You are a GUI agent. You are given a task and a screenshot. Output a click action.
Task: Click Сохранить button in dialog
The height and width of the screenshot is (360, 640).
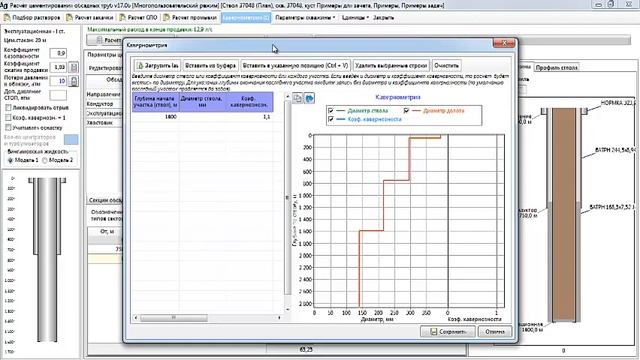(448, 331)
